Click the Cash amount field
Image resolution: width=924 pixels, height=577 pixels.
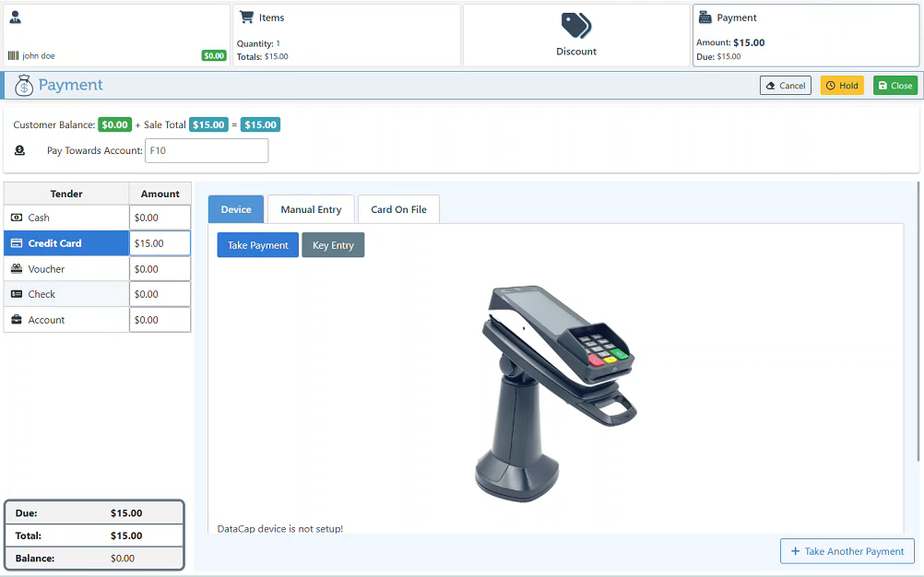[x=160, y=218]
